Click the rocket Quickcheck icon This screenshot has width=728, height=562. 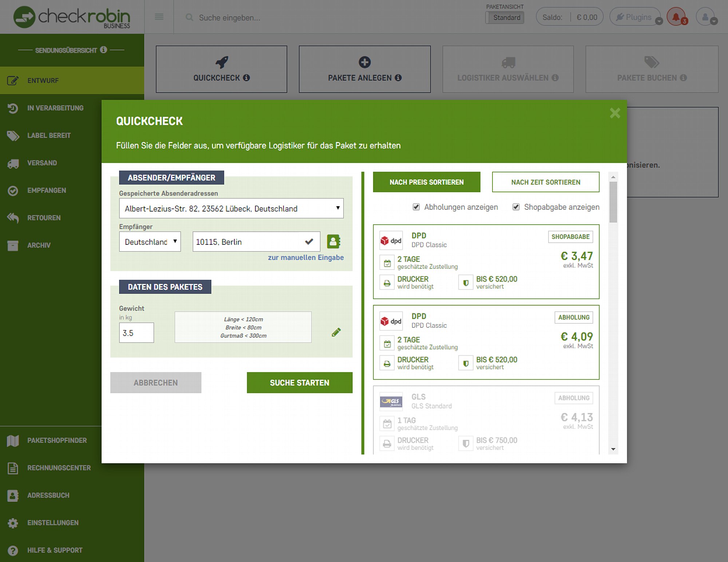point(222,62)
